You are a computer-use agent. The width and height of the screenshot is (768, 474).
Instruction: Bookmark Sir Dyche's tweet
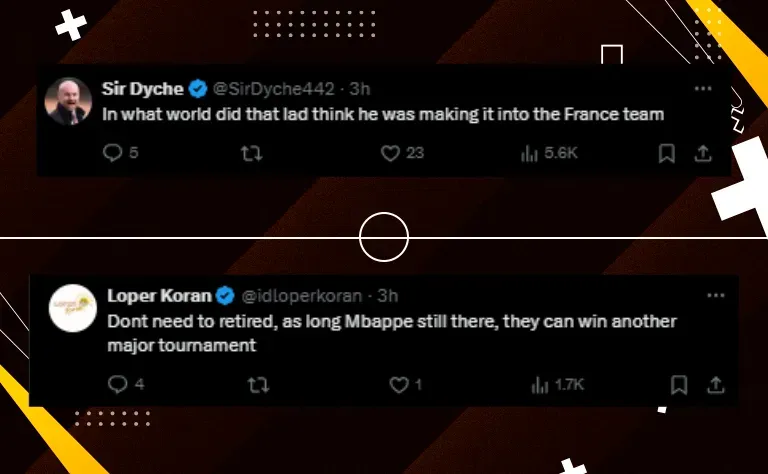(667, 153)
